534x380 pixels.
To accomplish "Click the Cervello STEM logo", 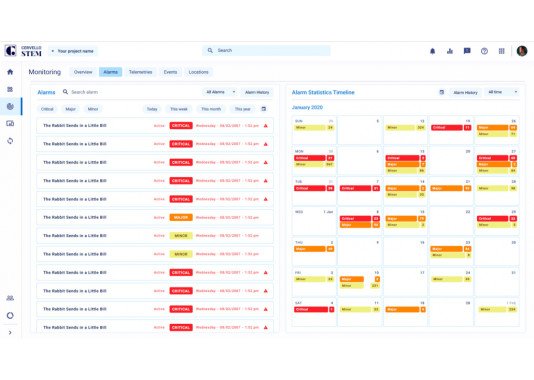I will (x=23, y=51).
